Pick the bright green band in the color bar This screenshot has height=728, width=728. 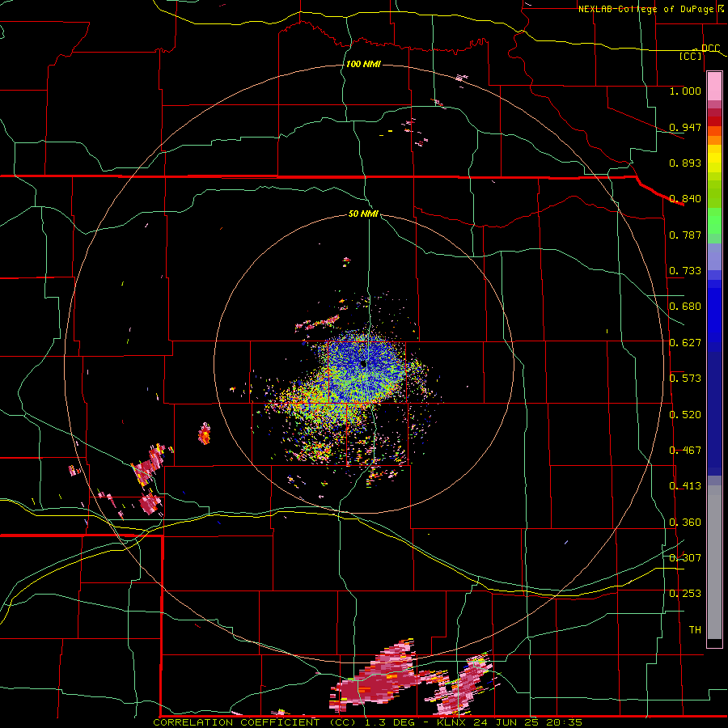point(714,221)
